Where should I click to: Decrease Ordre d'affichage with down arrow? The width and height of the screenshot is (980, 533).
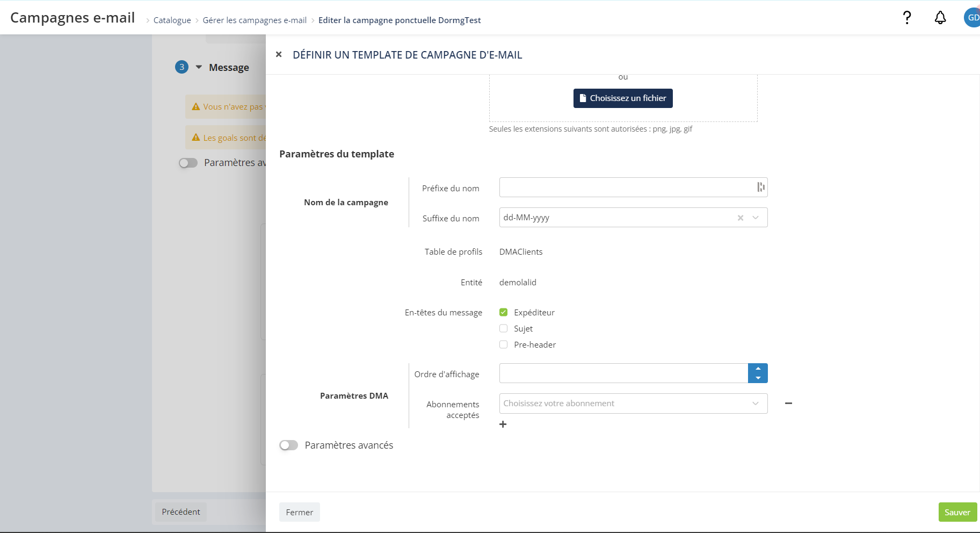(x=758, y=378)
